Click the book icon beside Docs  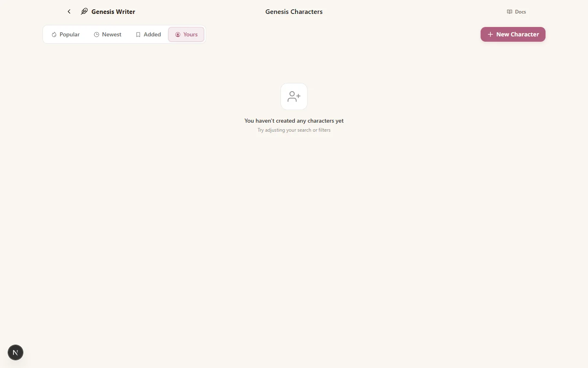[x=509, y=11]
